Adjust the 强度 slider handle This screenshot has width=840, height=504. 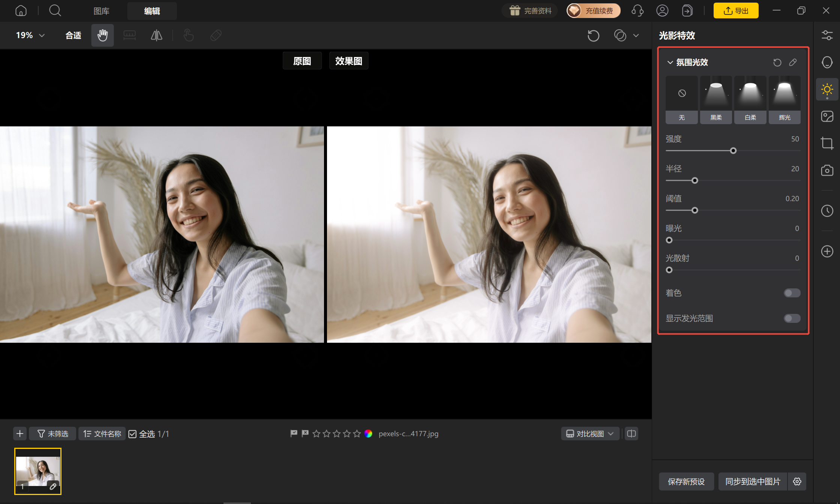733,151
